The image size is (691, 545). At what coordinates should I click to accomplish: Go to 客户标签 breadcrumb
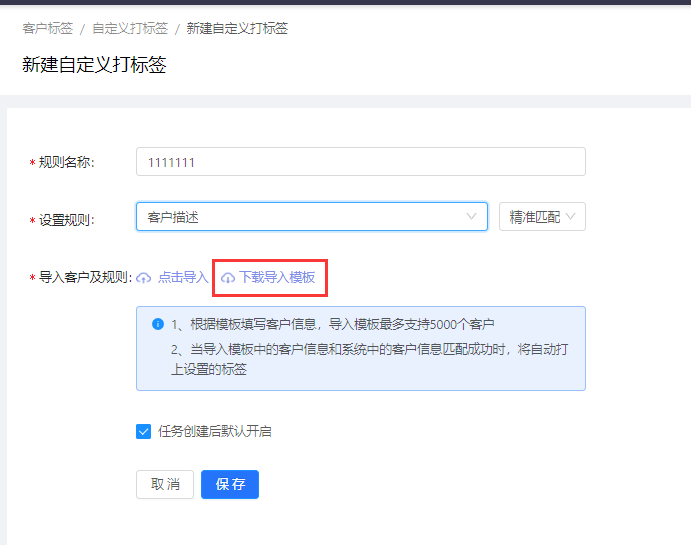point(48,29)
